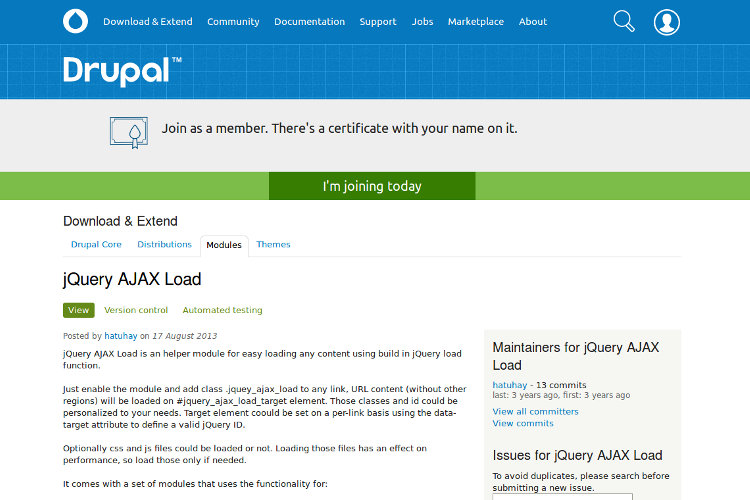Open hatuhay link in Maintainers block
750x500 pixels.
point(509,385)
